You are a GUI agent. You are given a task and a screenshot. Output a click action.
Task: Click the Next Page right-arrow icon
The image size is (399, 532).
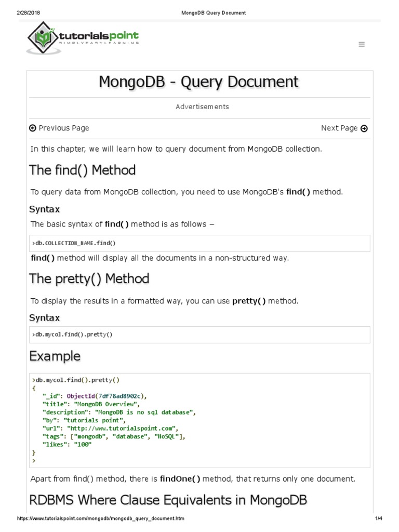[x=364, y=128]
